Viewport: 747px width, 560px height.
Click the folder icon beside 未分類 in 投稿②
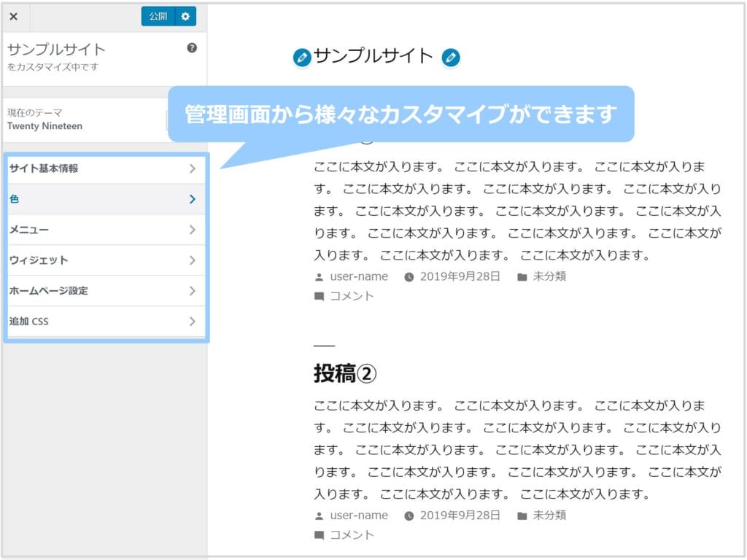522,516
